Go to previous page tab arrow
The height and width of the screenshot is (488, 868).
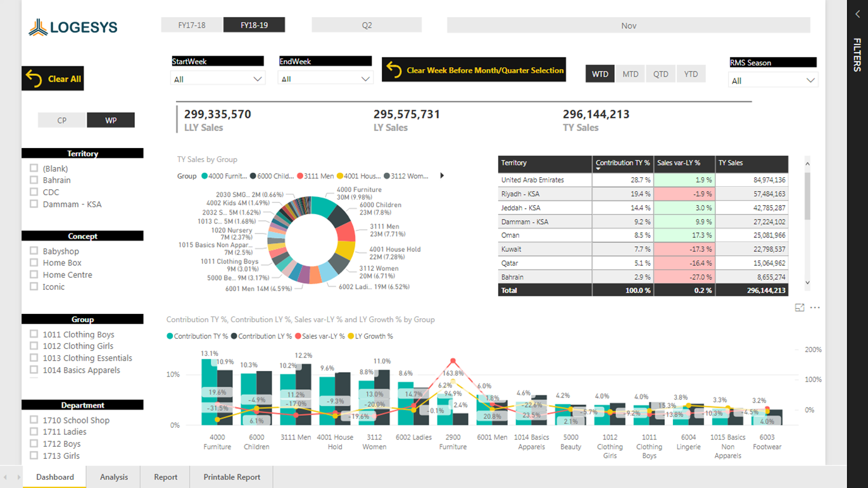6,477
